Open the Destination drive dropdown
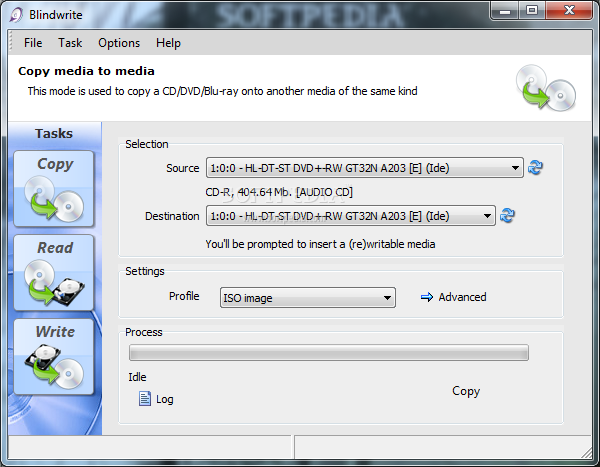 pyautogui.click(x=351, y=216)
